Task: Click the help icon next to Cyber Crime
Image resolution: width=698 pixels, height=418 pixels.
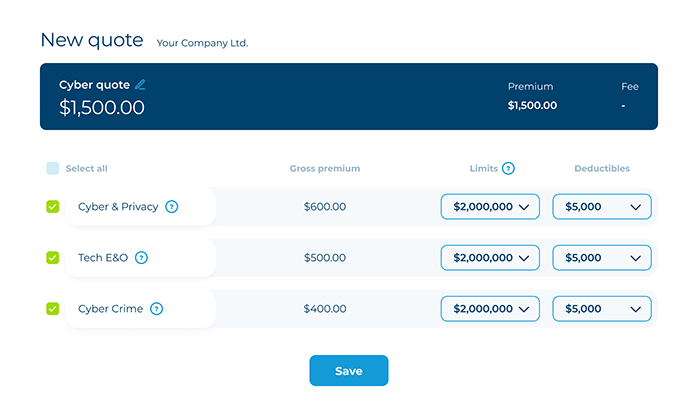Action: tap(156, 308)
